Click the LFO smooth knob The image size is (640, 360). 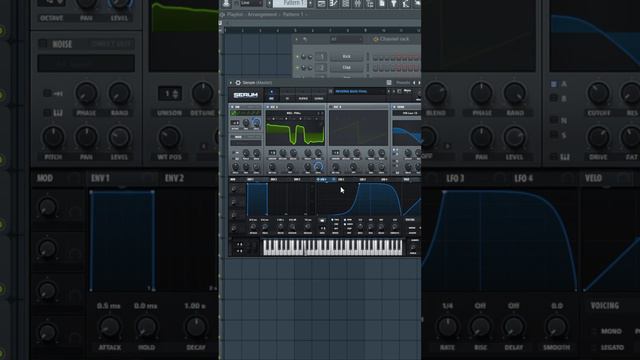click(395, 227)
